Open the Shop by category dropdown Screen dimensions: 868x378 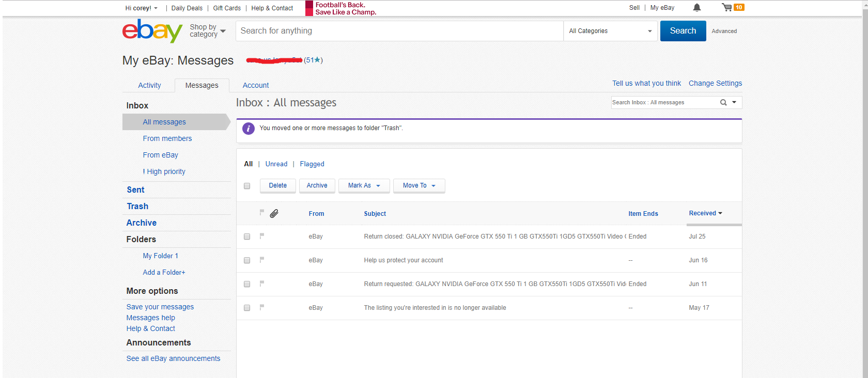point(208,31)
